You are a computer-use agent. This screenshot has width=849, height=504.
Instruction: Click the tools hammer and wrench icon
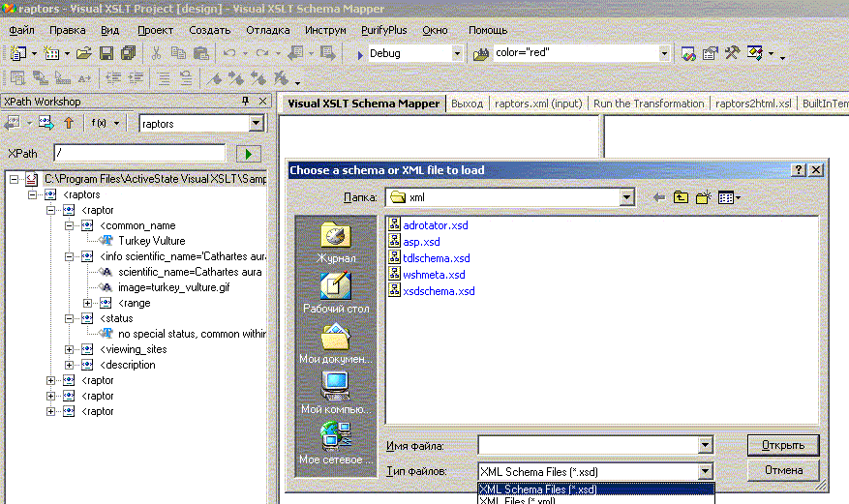coord(732,53)
